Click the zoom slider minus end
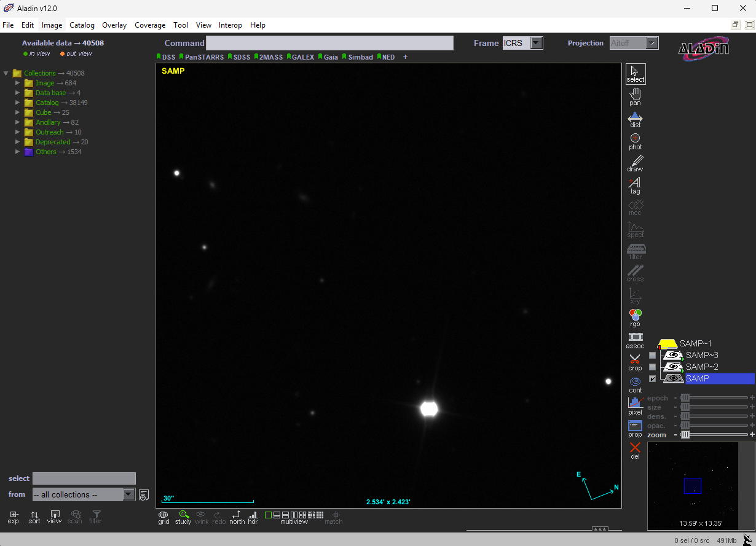The height and width of the screenshot is (546, 756). (x=676, y=435)
